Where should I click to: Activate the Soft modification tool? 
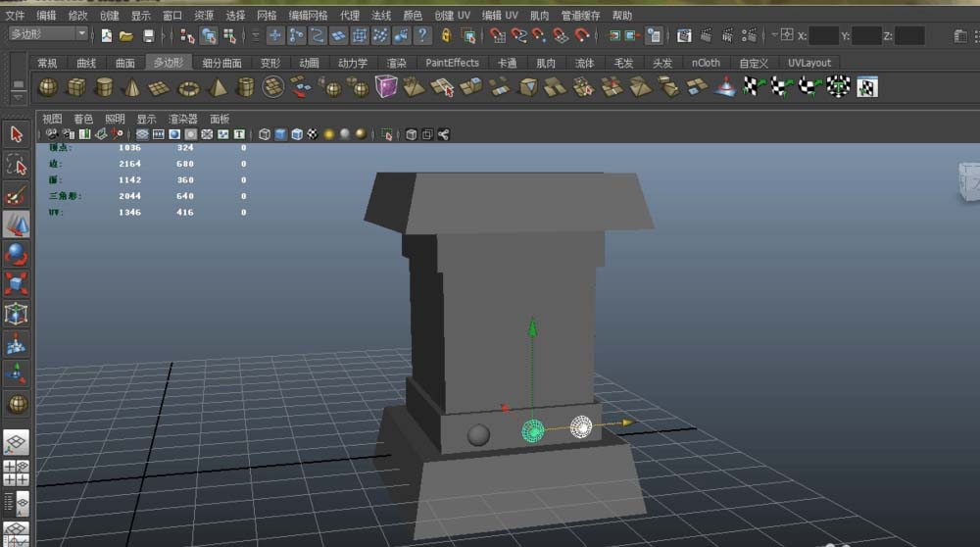click(17, 344)
